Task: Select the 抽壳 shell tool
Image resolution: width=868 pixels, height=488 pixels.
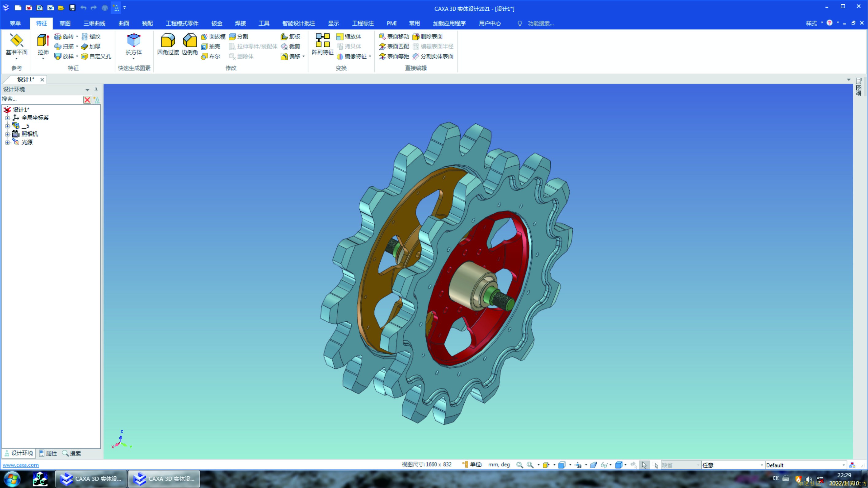Action: point(211,47)
